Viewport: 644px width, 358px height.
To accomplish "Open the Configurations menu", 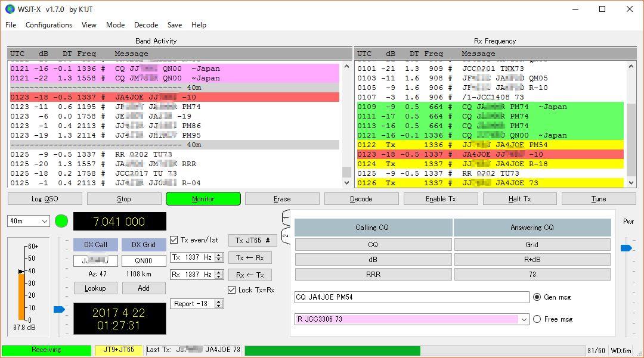I will pyautogui.click(x=49, y=25).
